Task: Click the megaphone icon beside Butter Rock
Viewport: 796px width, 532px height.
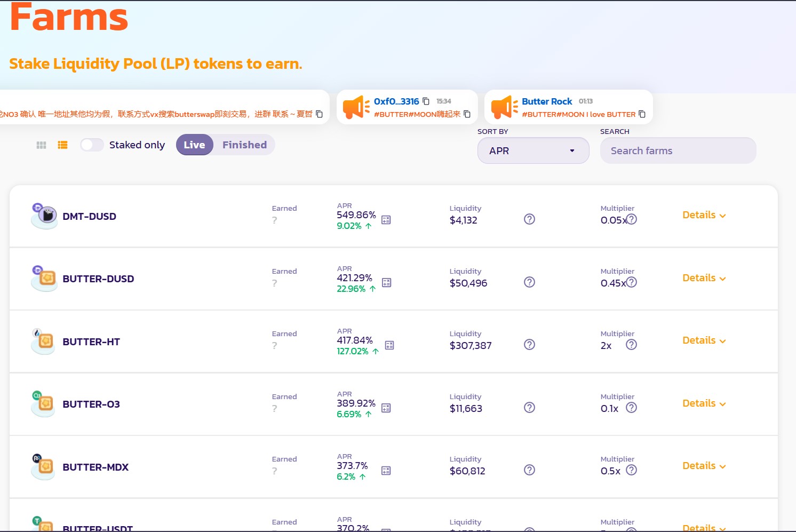Action: (x=504, y=107)
